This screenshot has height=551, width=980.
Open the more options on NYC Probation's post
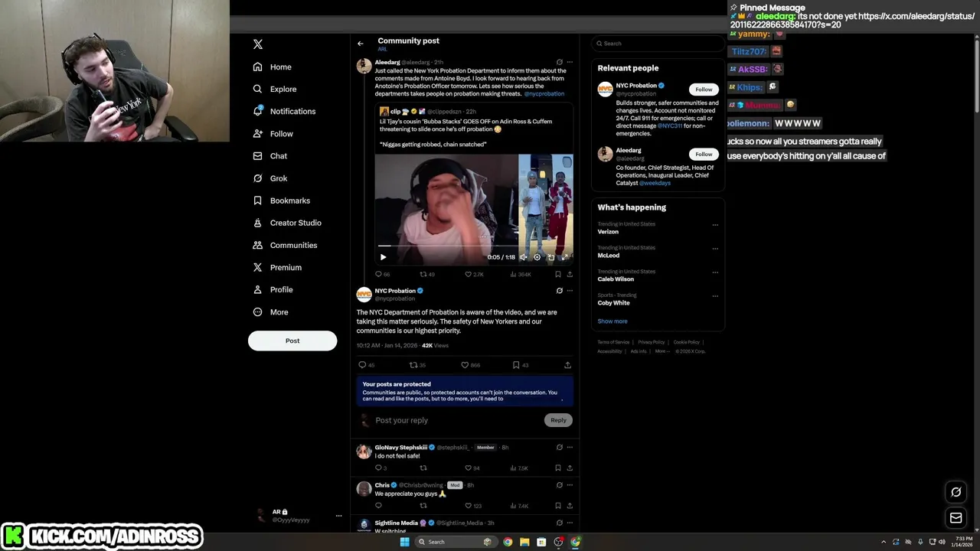[569, 291]
